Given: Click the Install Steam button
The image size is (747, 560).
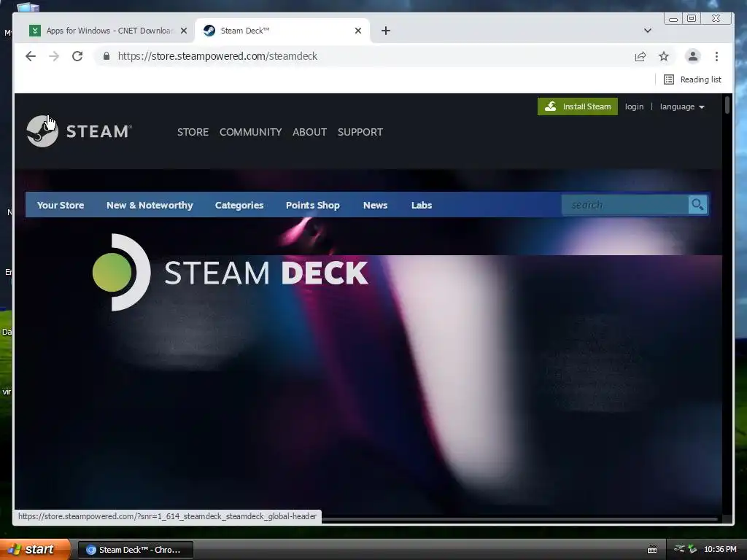Looking at the screenshot, I should 578,106.
